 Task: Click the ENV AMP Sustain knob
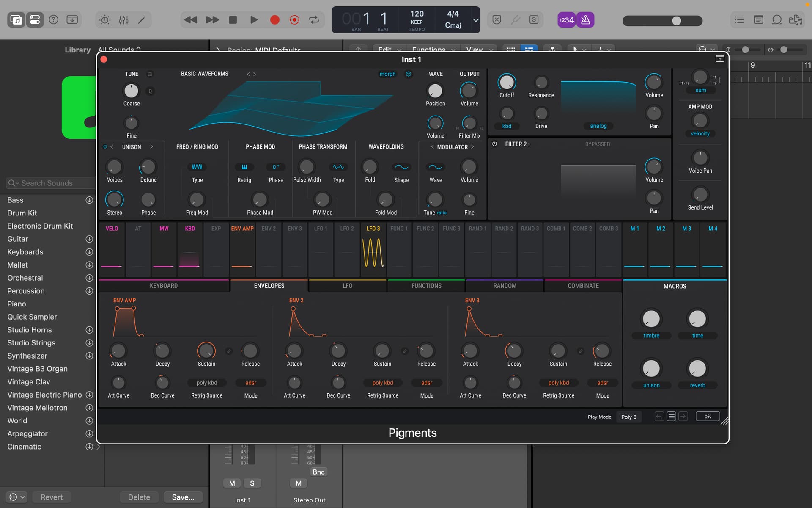click(x=206, y=351)
